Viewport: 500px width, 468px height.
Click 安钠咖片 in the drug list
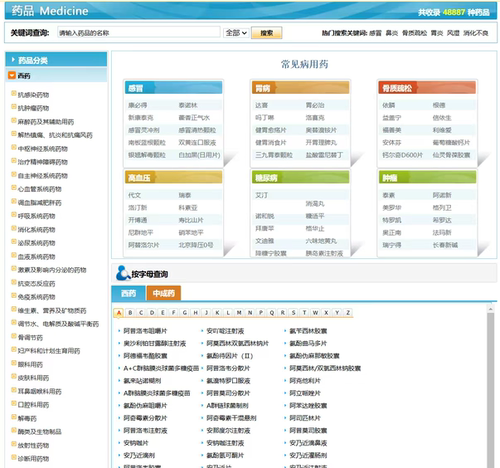click(136, 443)
